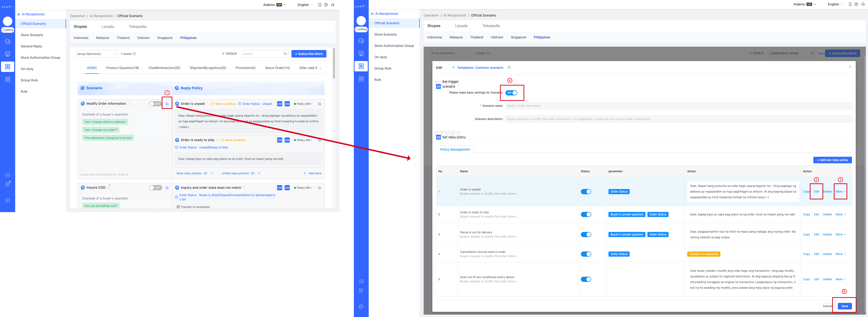The width and height of the screenshot is (868, 317).
Task: Click vertical scrollbar of scenario list view
Action: point(334,63)
